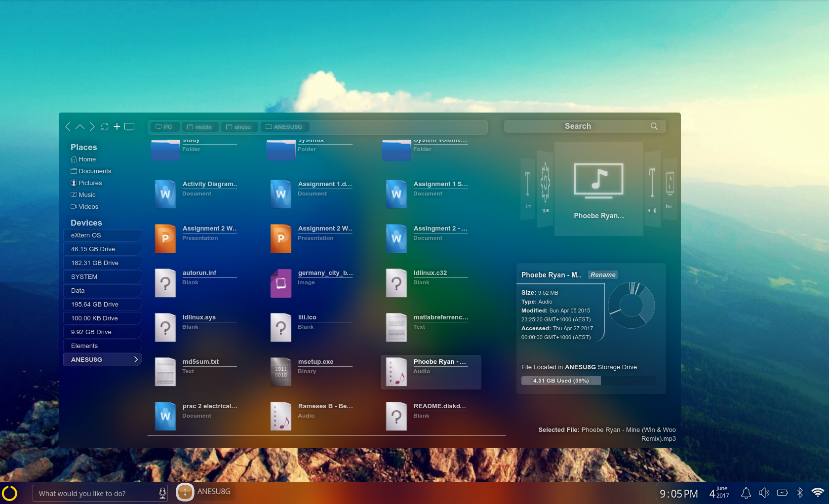829x504 pixels.
Task: Open Assignment 1.d... document icon
Action: (x=281, y=194)
